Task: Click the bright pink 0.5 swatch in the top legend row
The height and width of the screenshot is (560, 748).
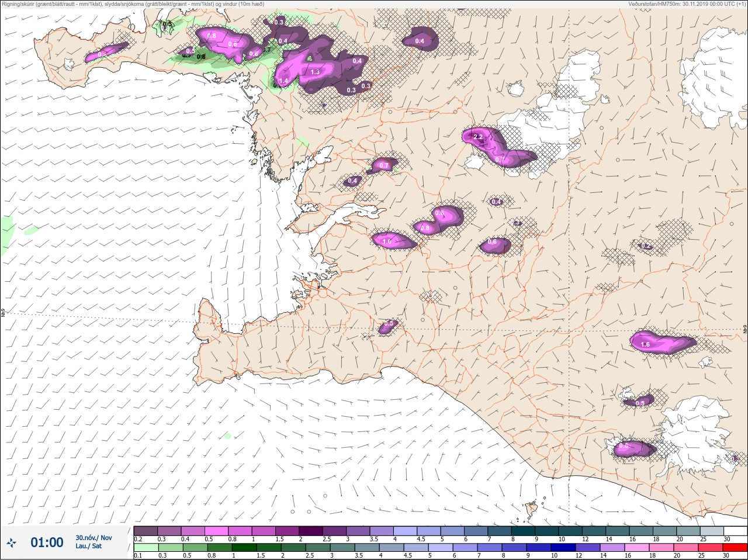Action: pyautogui.click(x=216, y=531)
